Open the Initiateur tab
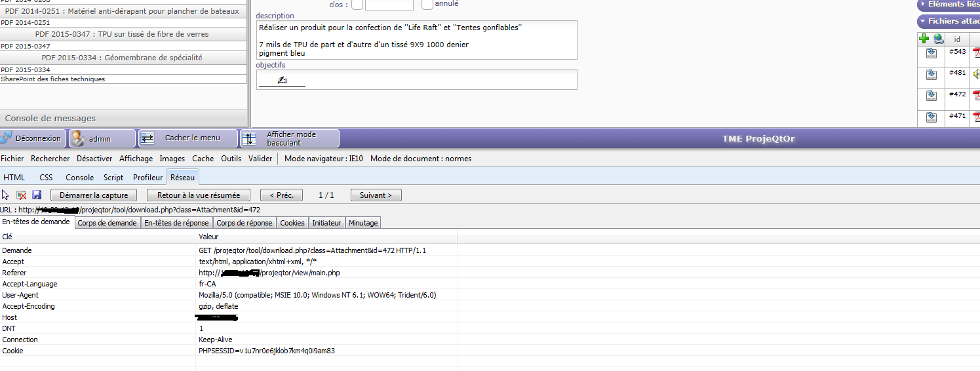 (326, 223)
